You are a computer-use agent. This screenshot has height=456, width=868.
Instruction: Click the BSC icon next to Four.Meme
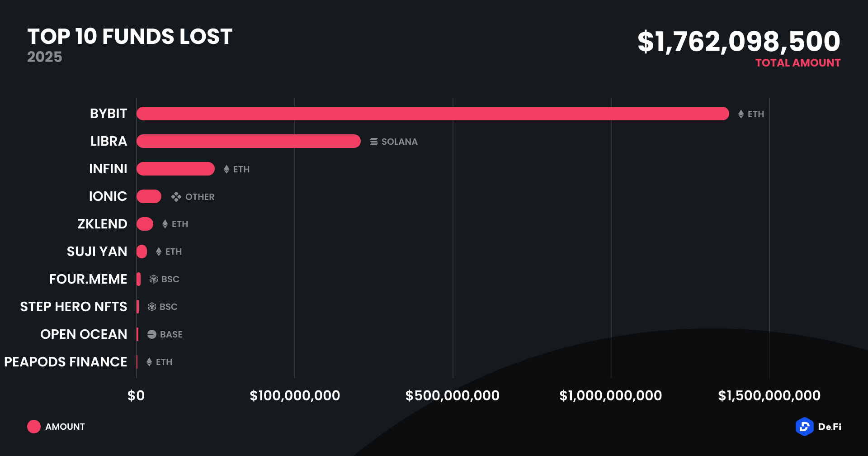(x=154, y=279)
